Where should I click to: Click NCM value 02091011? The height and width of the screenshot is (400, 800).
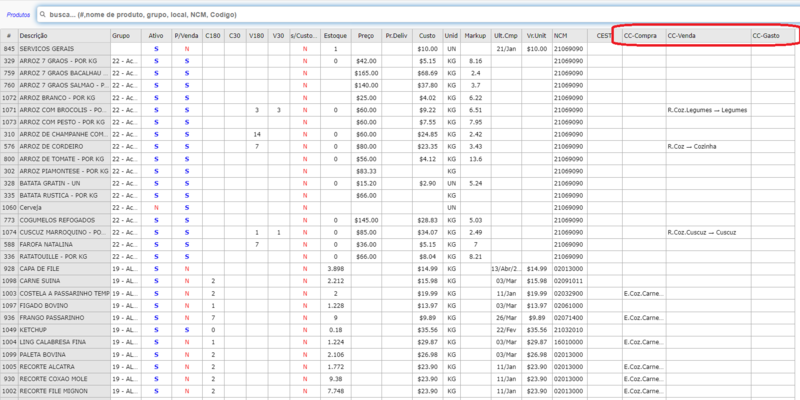[570, 281]
